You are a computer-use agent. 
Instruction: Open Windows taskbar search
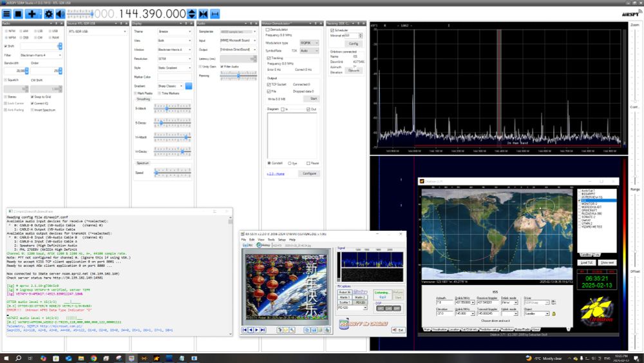coord(18,358)
